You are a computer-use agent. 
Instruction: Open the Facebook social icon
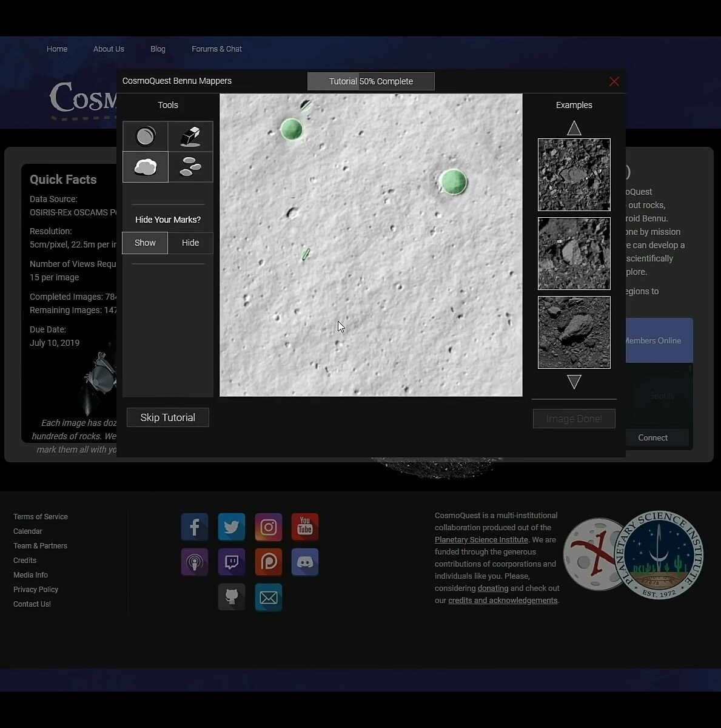point(195,527)
